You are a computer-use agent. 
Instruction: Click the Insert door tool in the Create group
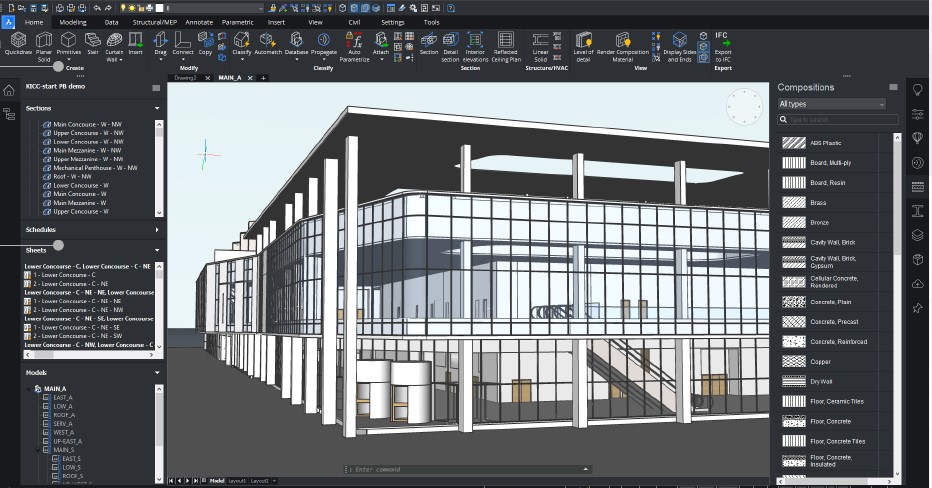pyautogui.click(x=136, y=44)
